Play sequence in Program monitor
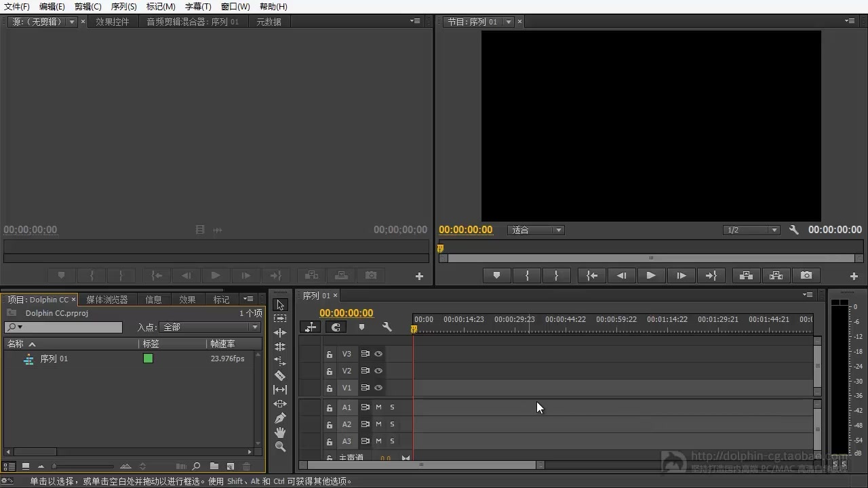 651,276
